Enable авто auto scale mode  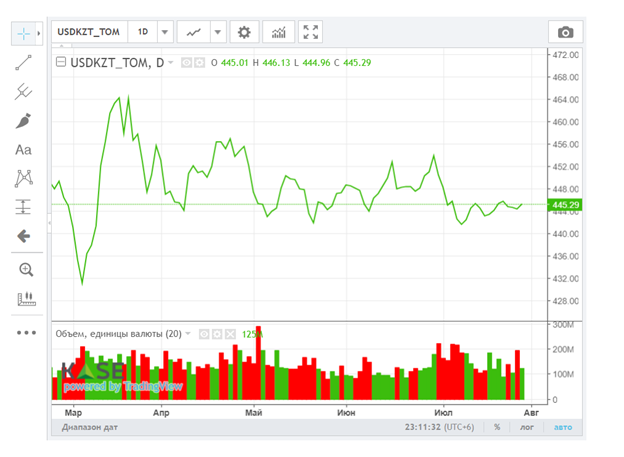(563, 427)
